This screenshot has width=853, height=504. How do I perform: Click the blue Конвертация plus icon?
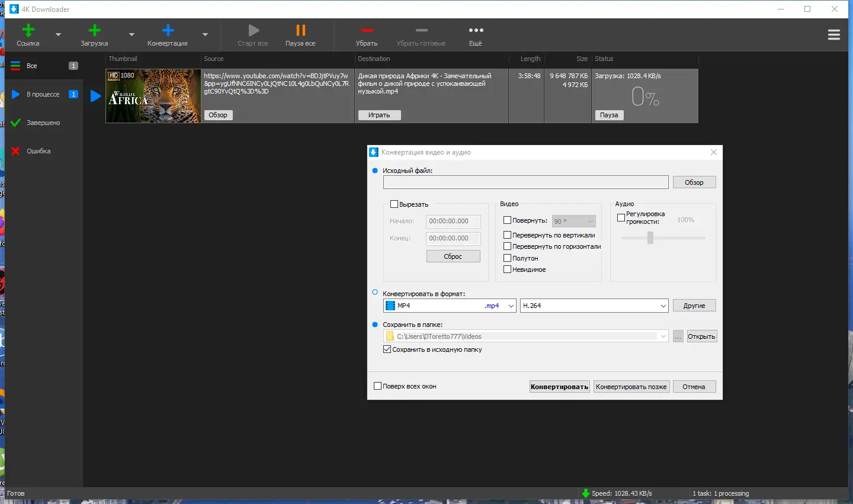(168, 30)
